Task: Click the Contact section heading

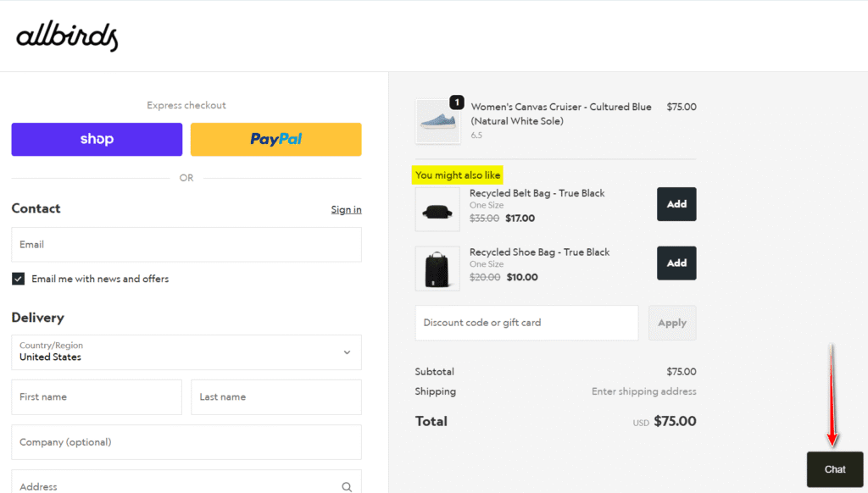Action: click(36, 208)
